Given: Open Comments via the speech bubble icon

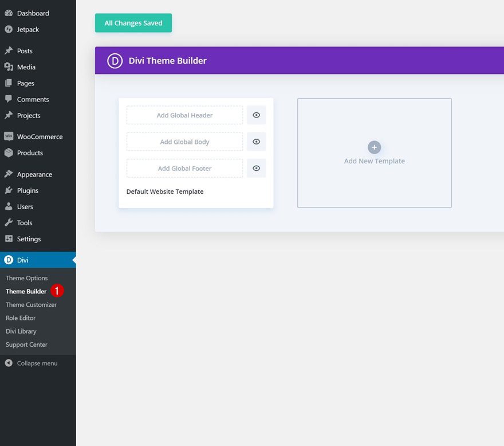Looking at the screenshot, I should [10, 99].
